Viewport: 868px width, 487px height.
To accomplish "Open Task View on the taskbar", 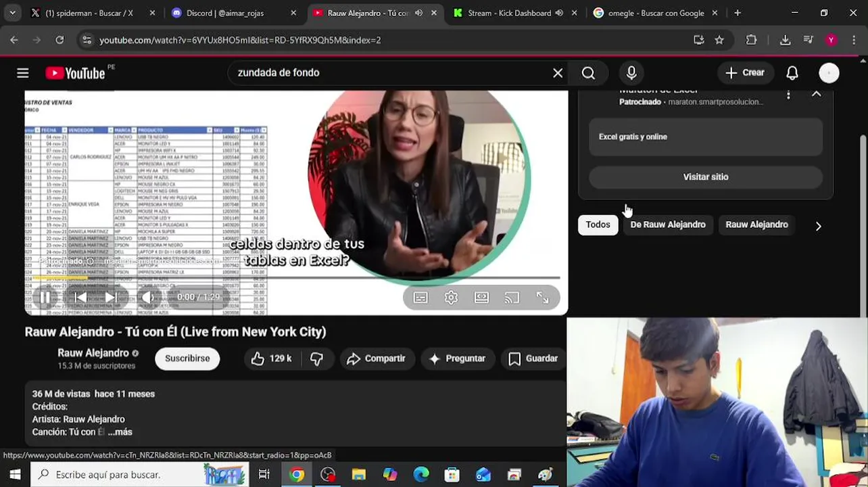I will coord(264,474).
